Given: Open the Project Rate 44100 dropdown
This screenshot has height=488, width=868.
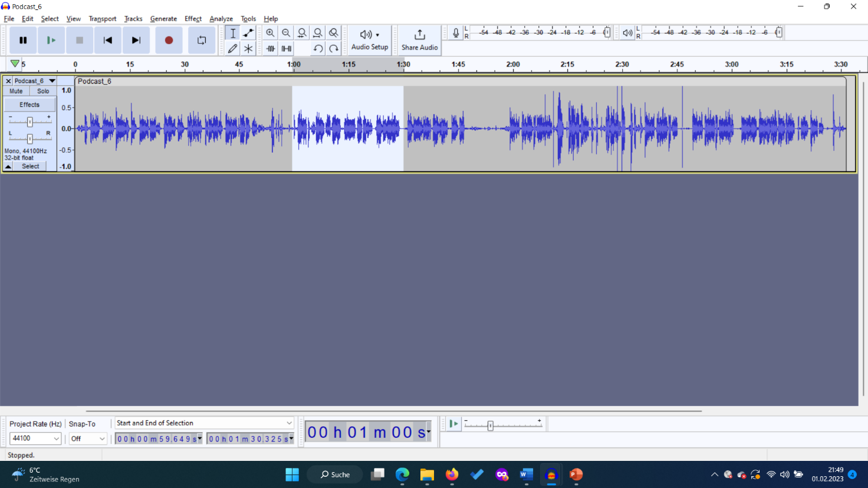Looking at the screenshot, I should tap(35, 438).
